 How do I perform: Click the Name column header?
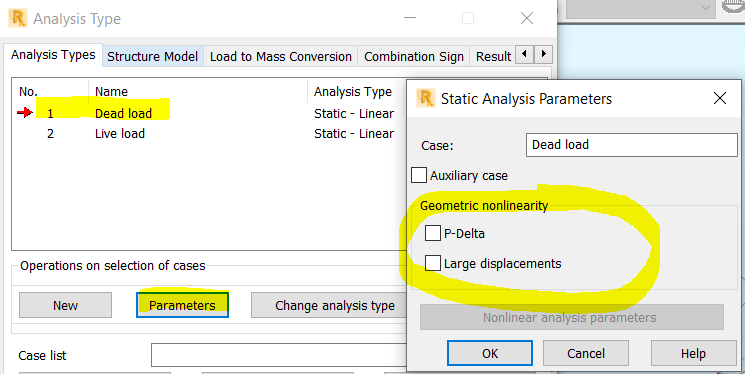point(198,91)
